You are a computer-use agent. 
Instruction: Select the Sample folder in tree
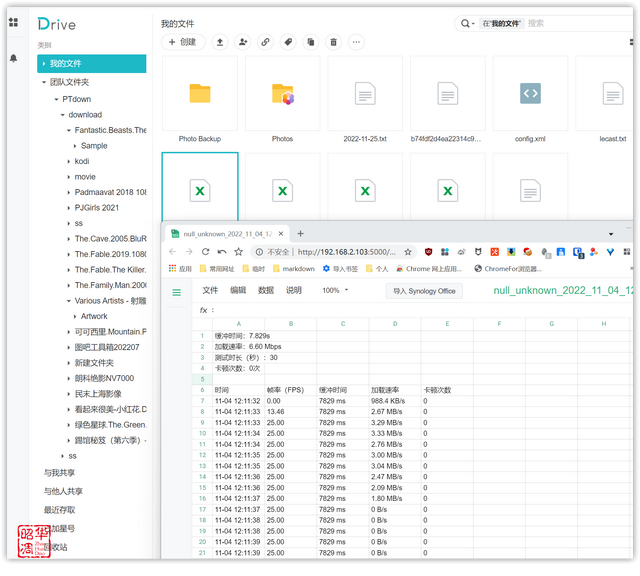94,146
